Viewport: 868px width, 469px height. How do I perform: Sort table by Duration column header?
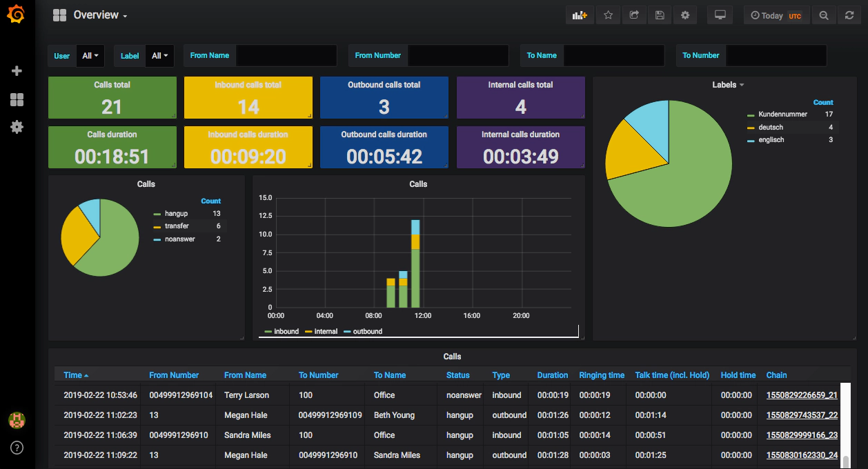coord(552,375)
